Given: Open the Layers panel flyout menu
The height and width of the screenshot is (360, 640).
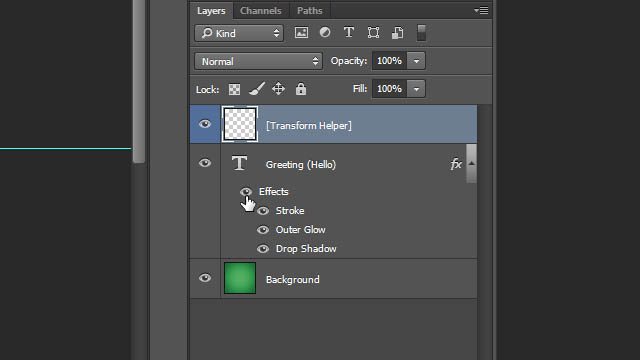Looking at the screenshot, I should 481,11.
